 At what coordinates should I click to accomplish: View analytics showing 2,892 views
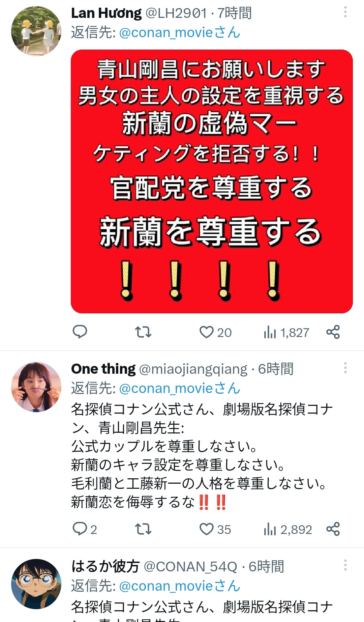point(287,530)
